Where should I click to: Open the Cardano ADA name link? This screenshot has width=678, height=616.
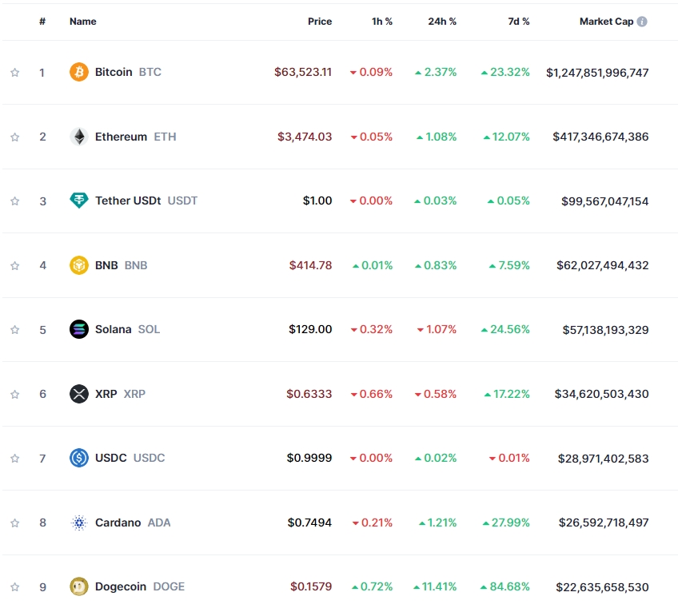click(x=118, y=523)
